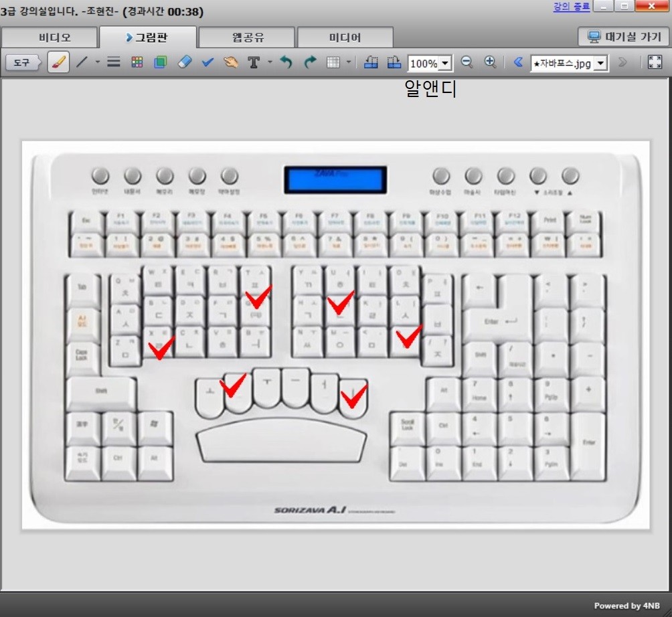The width and height of the screenshot is (672, 617).
Task: Toggle fullscreen view of the whiteboard
Action: pos(655,62)
